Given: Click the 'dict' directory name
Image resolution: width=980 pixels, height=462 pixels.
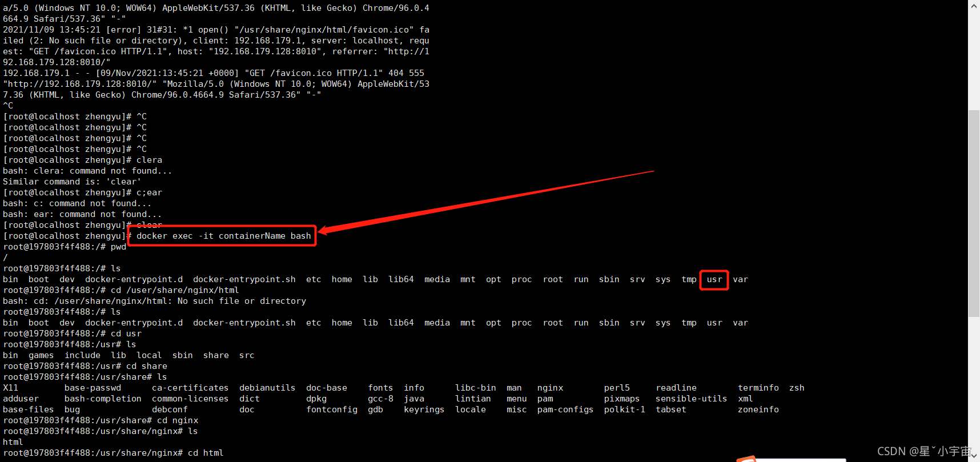Looking at the screenshot, I should [250, 399].
